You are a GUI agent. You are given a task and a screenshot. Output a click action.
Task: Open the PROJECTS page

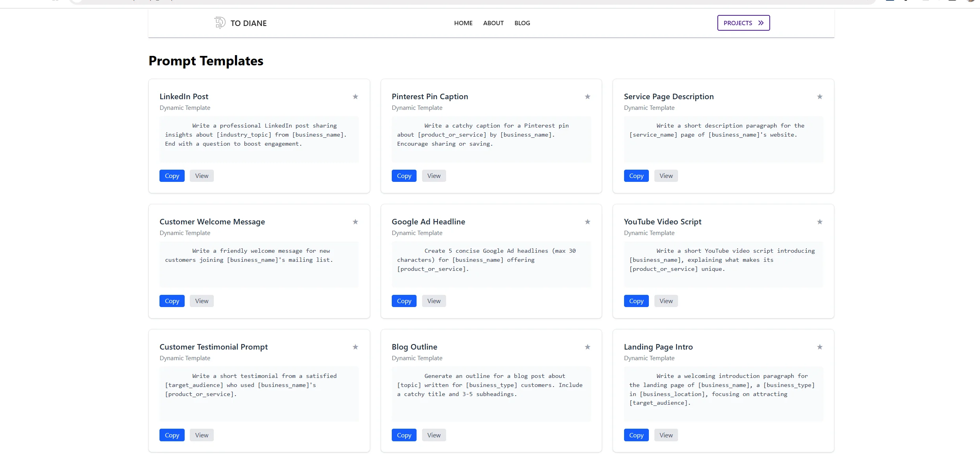[x=743, y=23]
